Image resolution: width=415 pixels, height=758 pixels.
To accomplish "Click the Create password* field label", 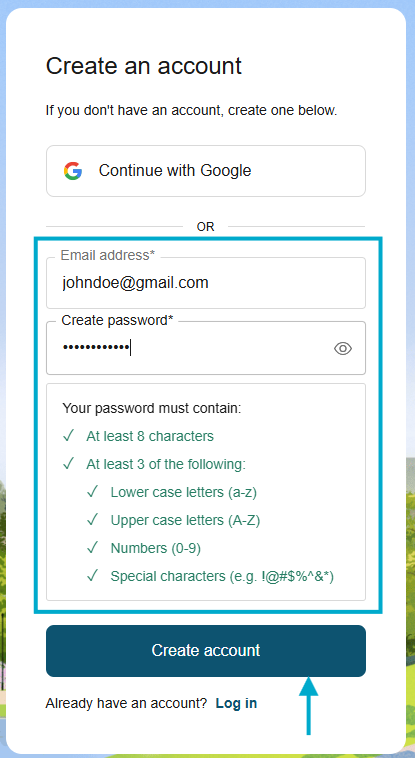I will tap(117, 321).
